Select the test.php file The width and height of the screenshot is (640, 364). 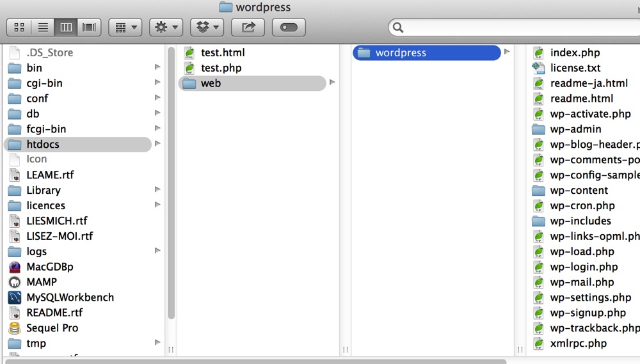tap(221, 68)
